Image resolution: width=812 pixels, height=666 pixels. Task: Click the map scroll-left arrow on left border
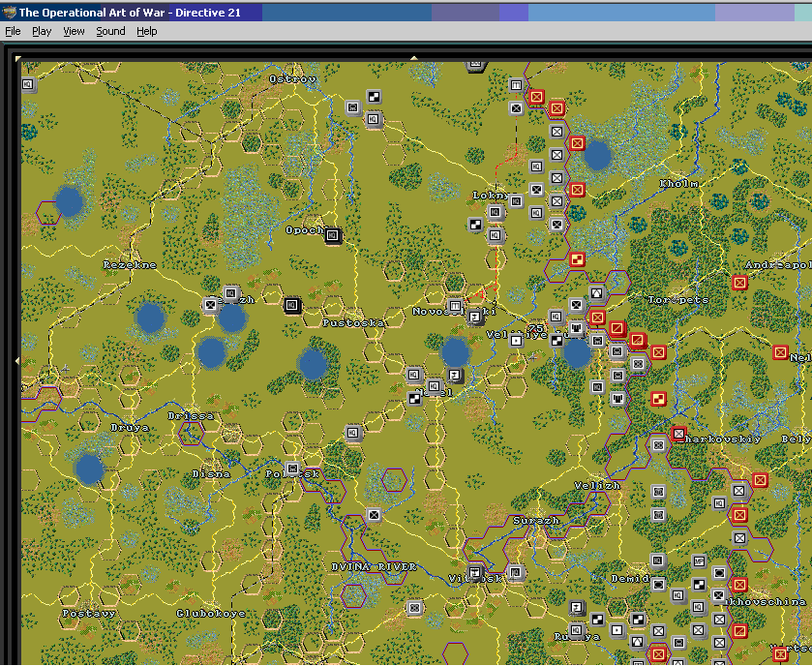click(17, 360)
